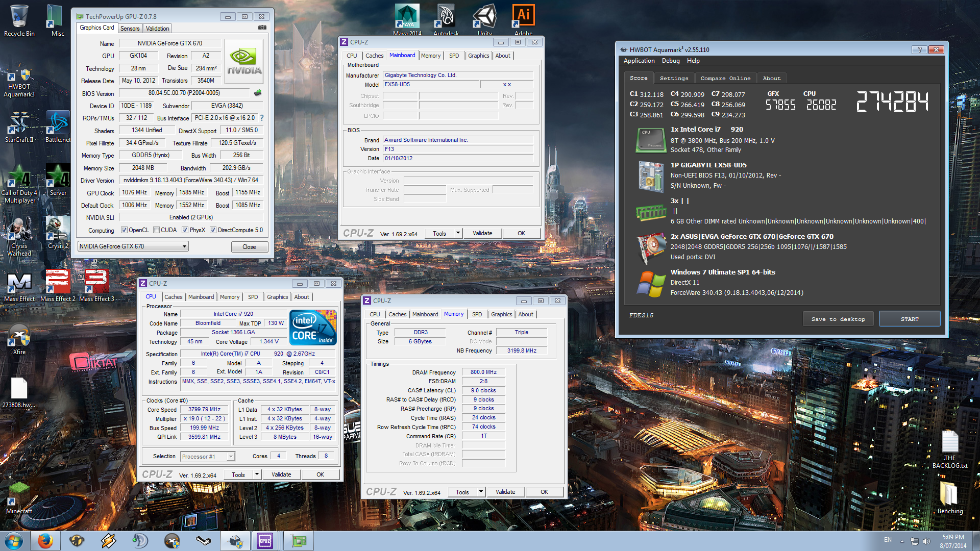Click Bus Interface question mark in GPU-Z

pyautogui.click(x=262, y=118)
